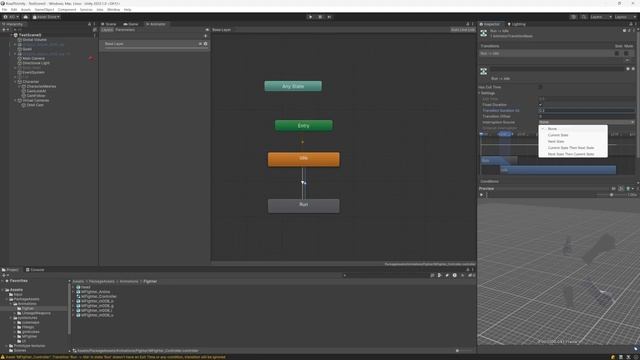Screen dimensions: 640x360
Task: Toggle the Fixed Duration checkbox
Action: [x=541, y=105]
